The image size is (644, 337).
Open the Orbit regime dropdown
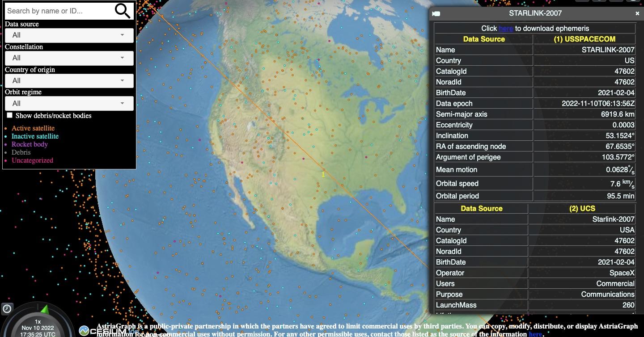click(69, 103)
